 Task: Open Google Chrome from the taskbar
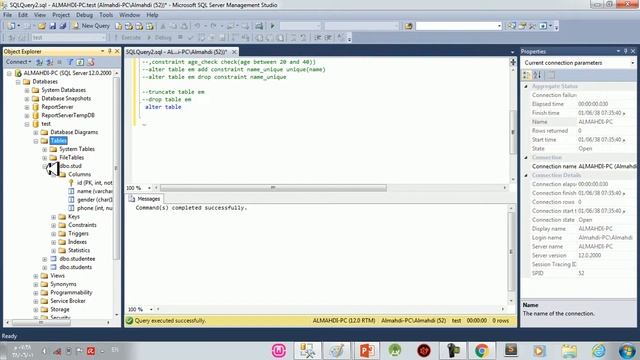pos(482,351)
